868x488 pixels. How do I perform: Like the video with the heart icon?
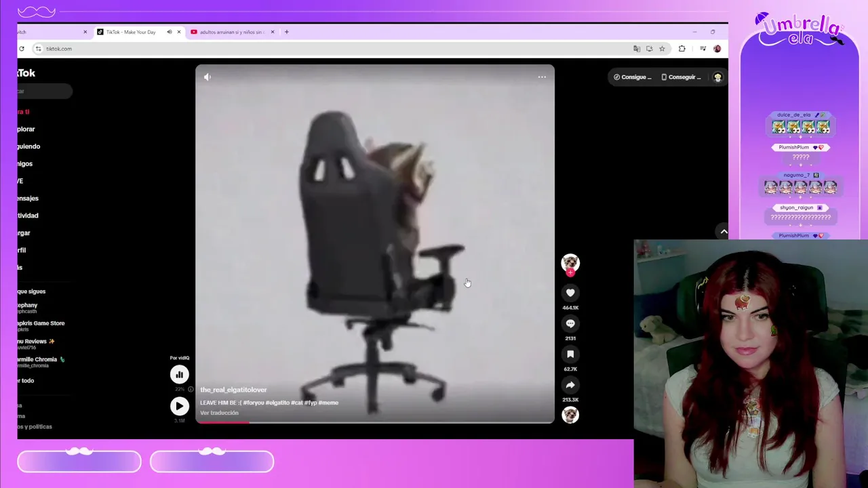click(570, 293)
